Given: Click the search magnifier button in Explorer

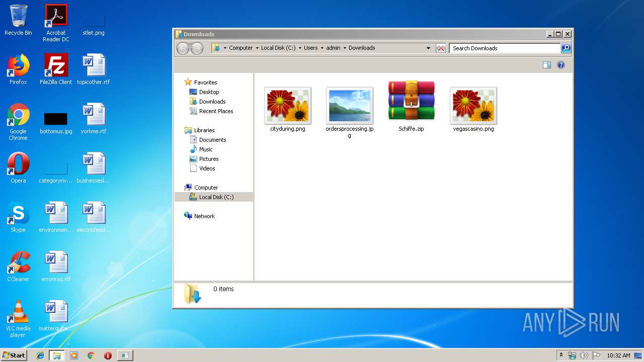Looking at the screenshot, I should [x=566, y=48].
